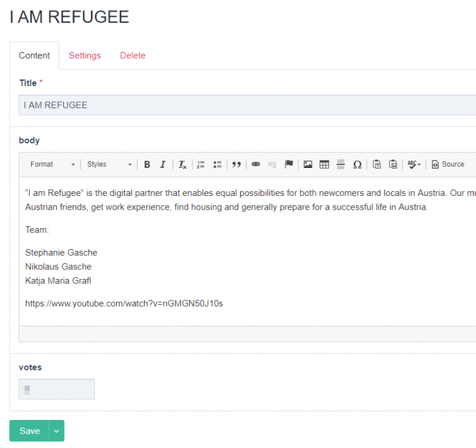Click the editor's bottom status bar

pyautogui.click(x=247, y=334)
